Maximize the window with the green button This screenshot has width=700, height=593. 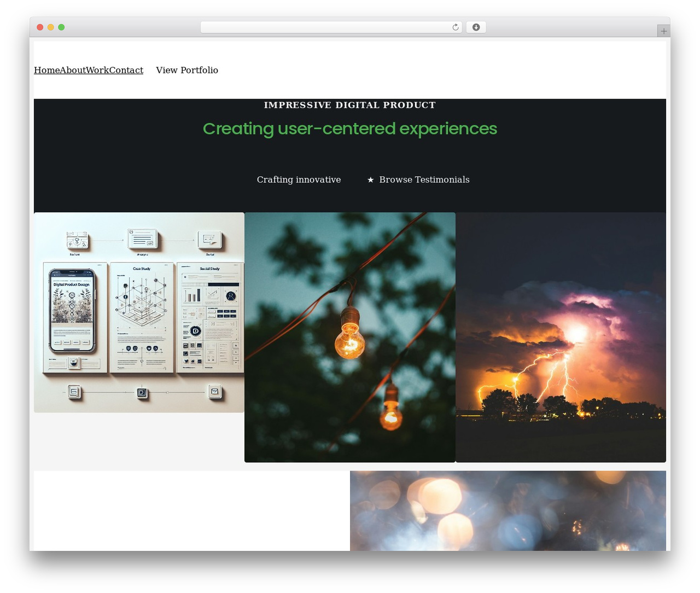pos(61,27)
